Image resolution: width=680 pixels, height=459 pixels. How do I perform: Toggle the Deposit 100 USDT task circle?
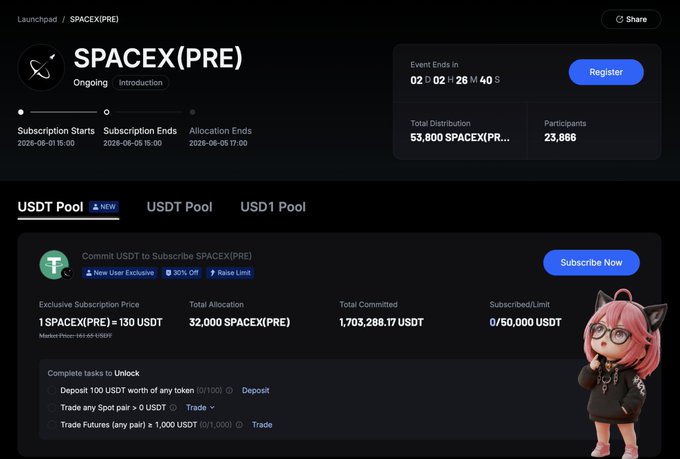(52, 390)
